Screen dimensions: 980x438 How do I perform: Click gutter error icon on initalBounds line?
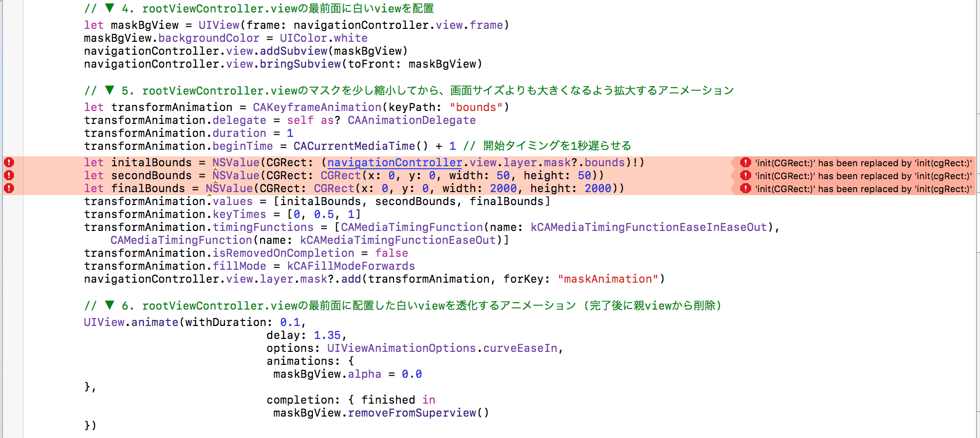[x=9, y=162]
